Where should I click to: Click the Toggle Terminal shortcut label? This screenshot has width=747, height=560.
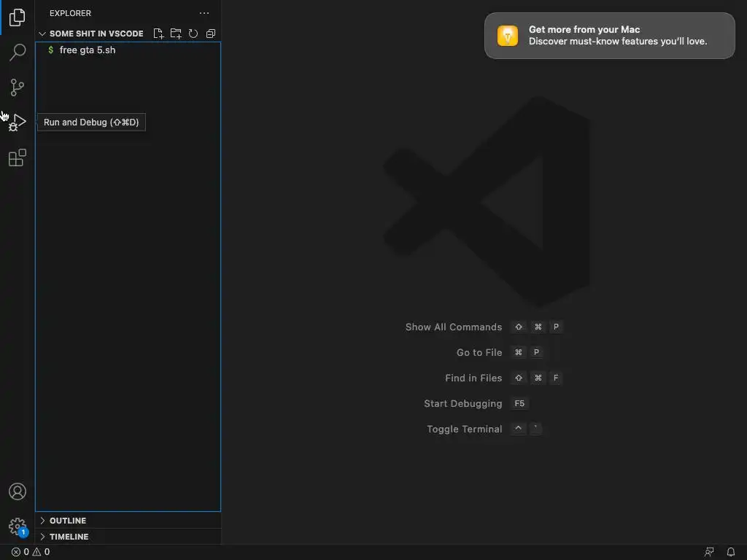pyautogui.click(x=465, y=429)
